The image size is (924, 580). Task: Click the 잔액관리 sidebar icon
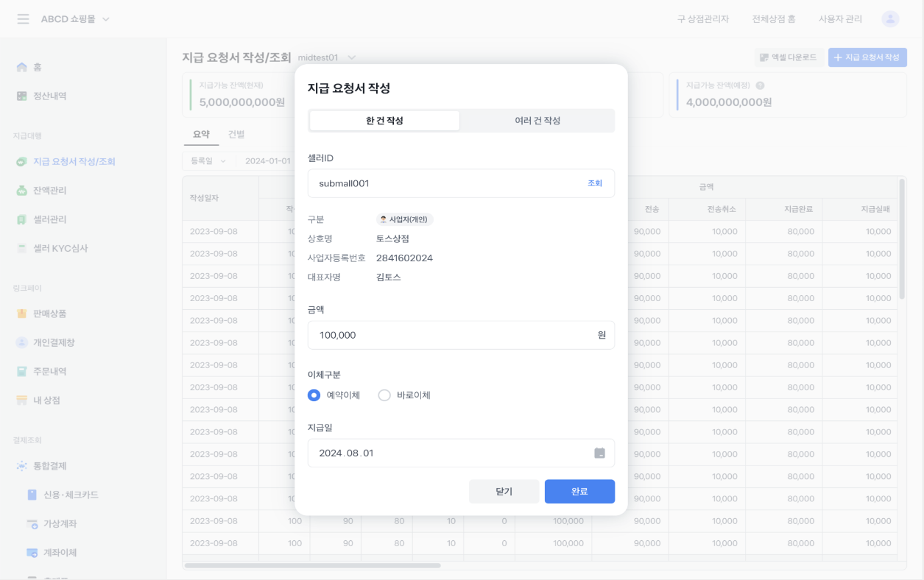coord(22,191)
